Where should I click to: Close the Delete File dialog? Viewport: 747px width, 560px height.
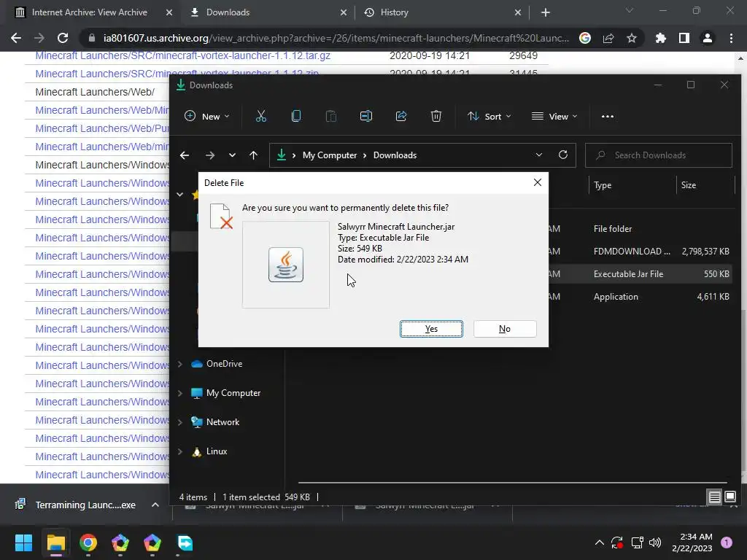(538, 182)
